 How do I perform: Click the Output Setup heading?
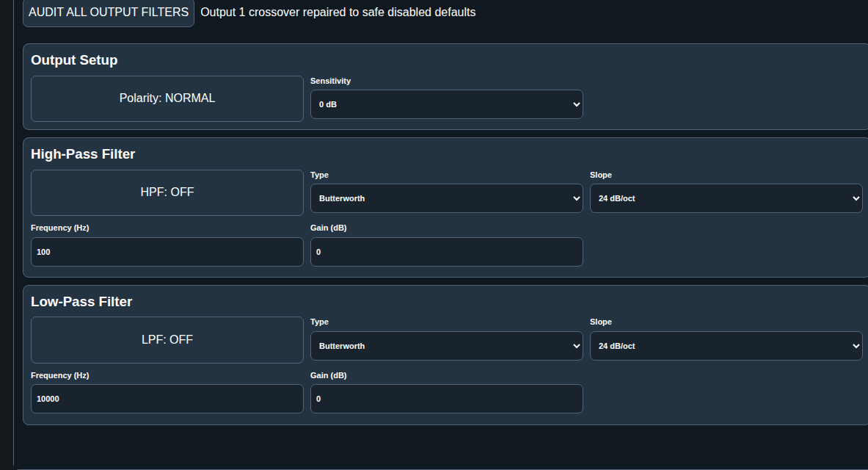tap(74, 60)
